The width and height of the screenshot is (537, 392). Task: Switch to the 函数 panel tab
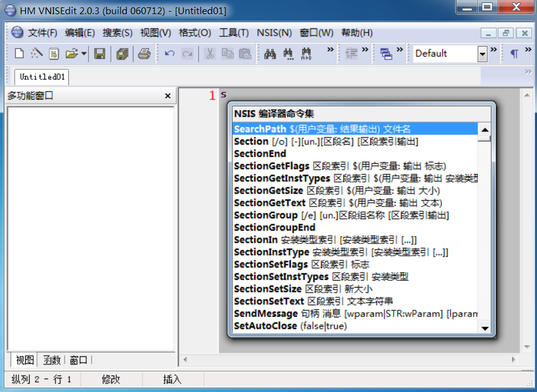coord(52,360)
